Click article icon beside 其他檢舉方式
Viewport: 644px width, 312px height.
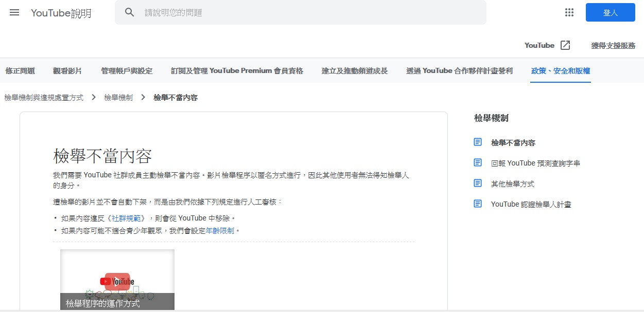(478, 183)
